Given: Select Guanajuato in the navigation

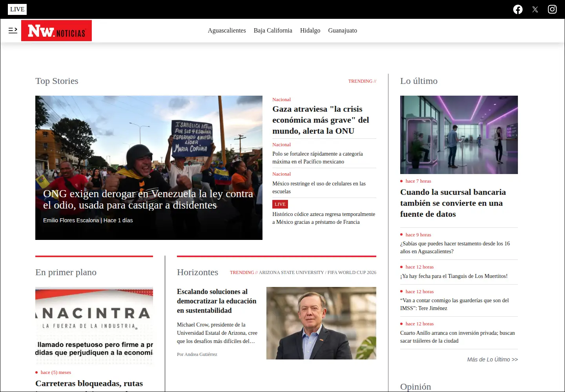Looking at the screenshot, I should [x=343, y=31].
